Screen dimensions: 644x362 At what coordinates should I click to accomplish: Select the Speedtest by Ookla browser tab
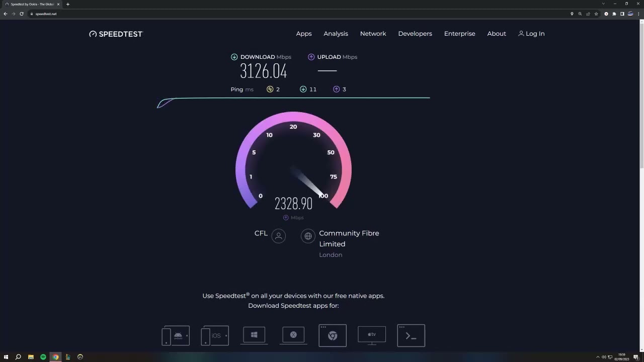pos(32,4)
